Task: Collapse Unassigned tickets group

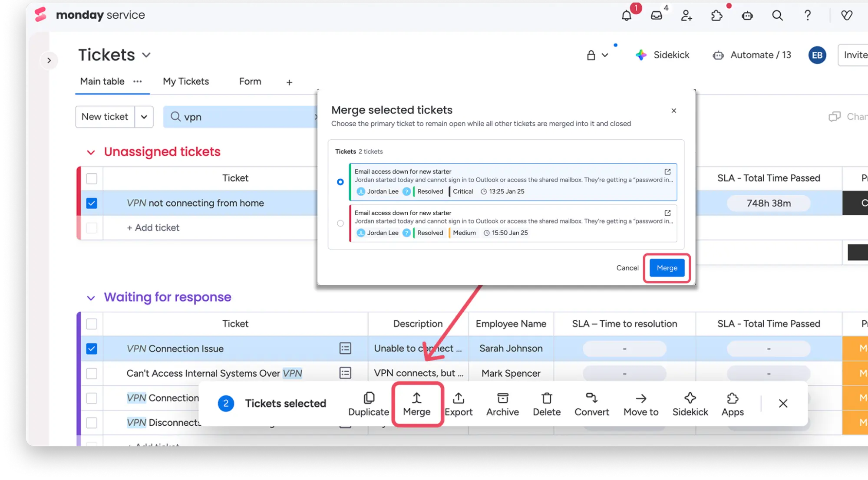Action: [91, 152]
